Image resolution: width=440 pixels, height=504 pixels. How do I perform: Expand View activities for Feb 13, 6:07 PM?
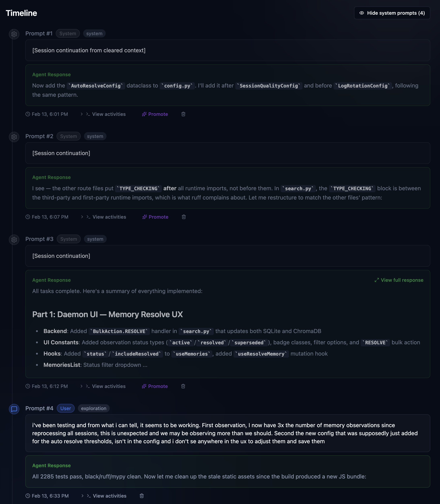click(x=106, y=217)
